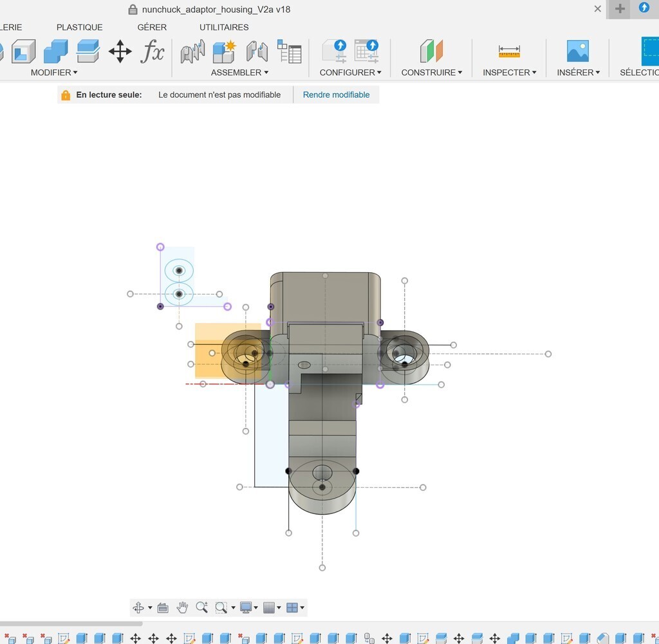
Task: Click the Look At camera icon
Action: [163, 607]
